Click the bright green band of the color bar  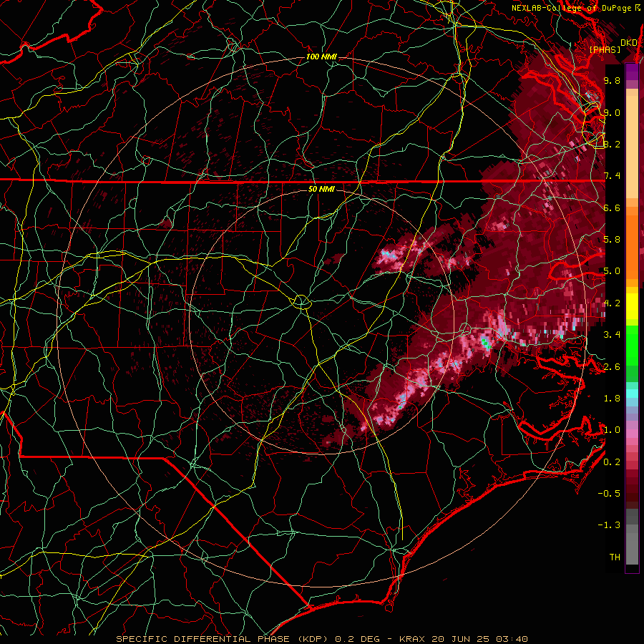[632, 345]
